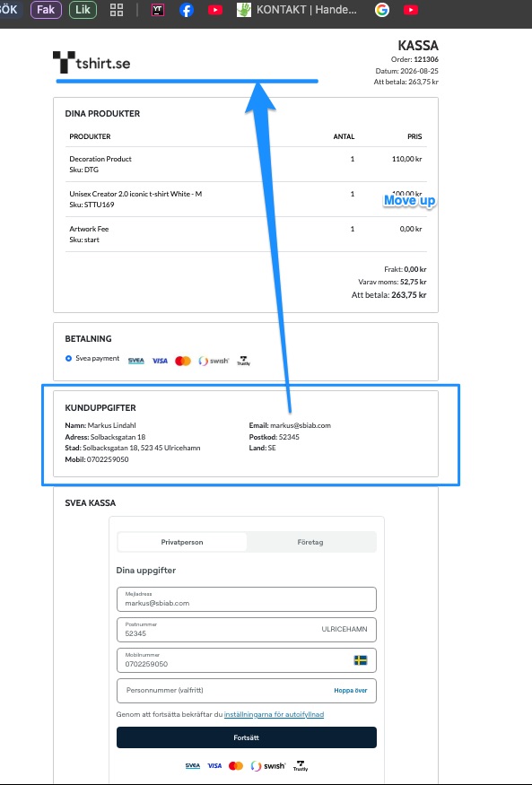This screenshot has height=785, width=532.
Task: Click the Mobilnummer input field
Action: point(246,660)
